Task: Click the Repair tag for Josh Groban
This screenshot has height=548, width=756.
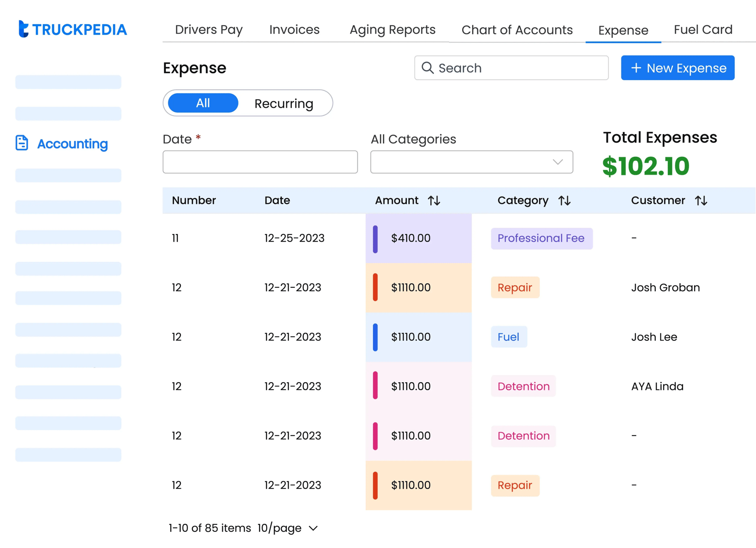Action: click(x=515, y=287)
